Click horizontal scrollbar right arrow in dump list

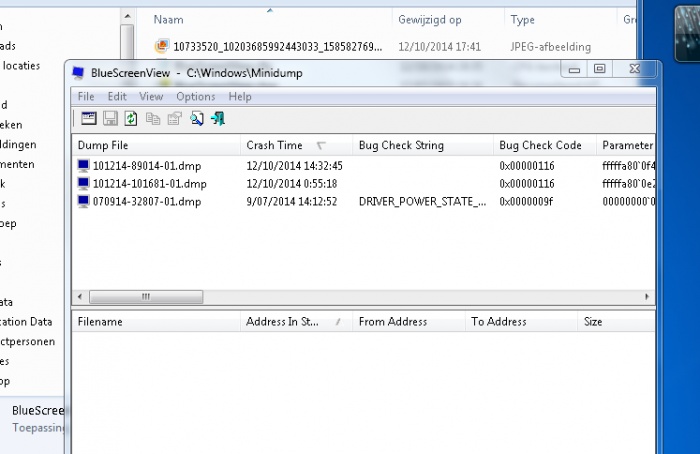(647, 296)
